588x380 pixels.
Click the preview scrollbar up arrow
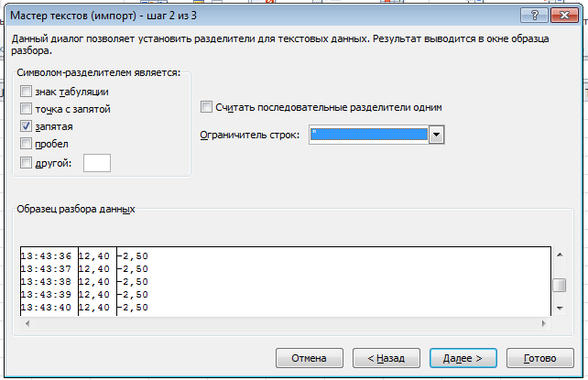point(558,253)
